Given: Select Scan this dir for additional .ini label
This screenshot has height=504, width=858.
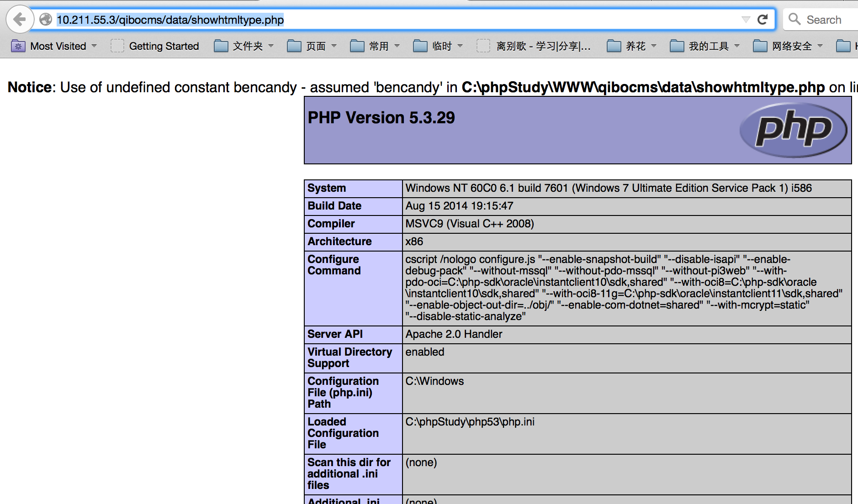Looking at the screenshot, I should [x=349, y=474].
